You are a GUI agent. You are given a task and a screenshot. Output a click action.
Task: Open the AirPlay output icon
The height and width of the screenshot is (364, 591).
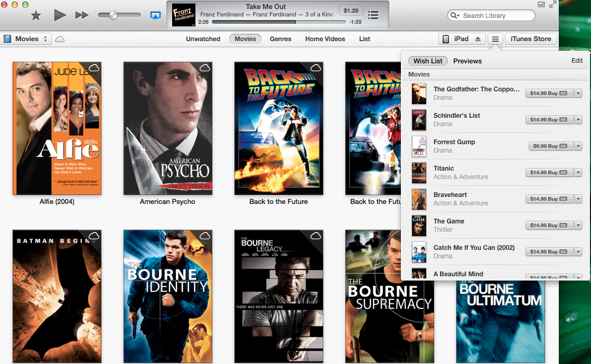(155, 15)
